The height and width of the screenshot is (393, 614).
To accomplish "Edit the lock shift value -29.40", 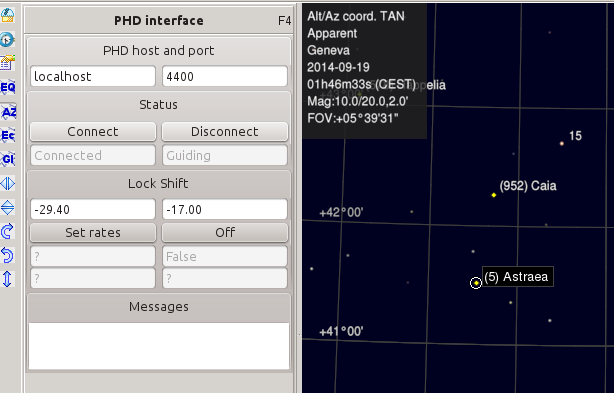I will click(93, 209).
